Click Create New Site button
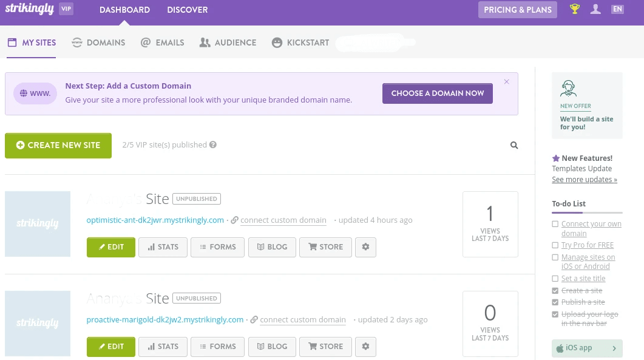The height and width of the screenshot is (360, 644). click(x=58, y=146)
